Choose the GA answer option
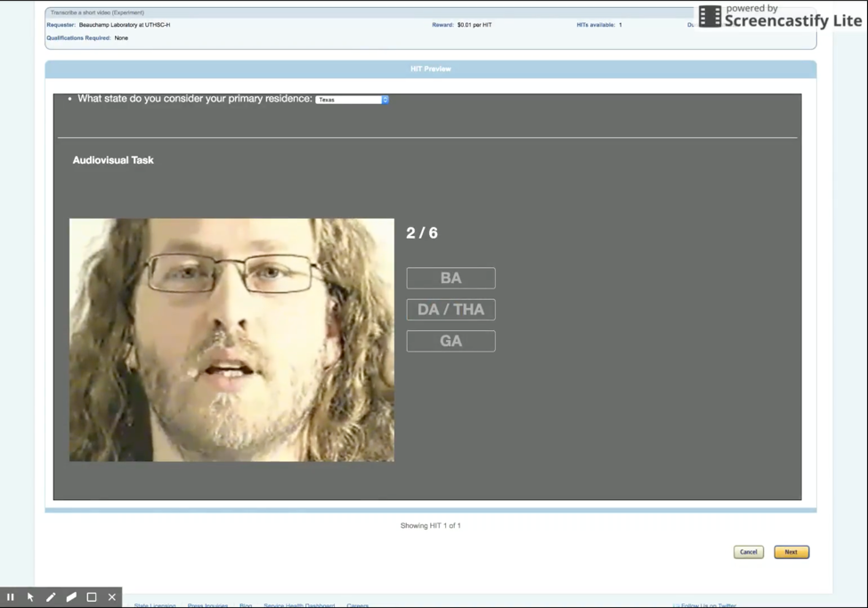The width and height of the screenshot is (868, 608). point(450,341)
